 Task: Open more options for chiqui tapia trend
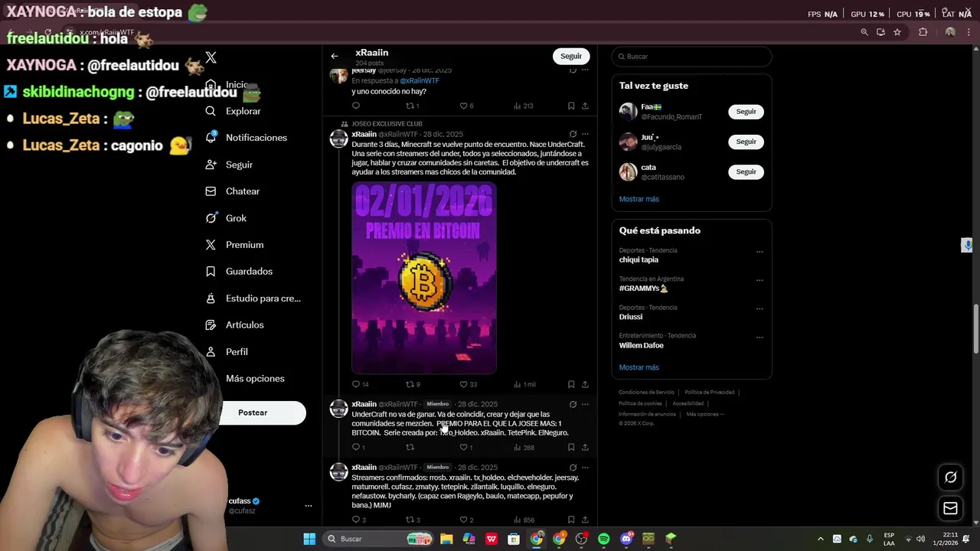[759, 251]
